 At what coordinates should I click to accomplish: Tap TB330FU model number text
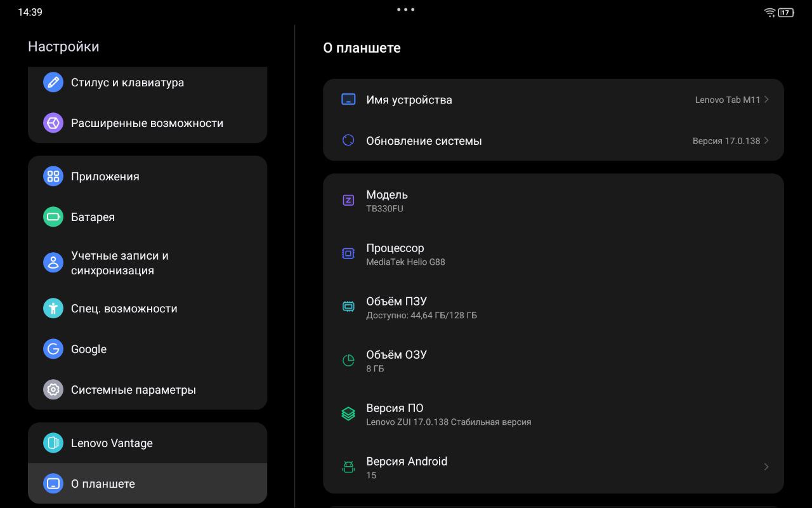pos(384,208)
